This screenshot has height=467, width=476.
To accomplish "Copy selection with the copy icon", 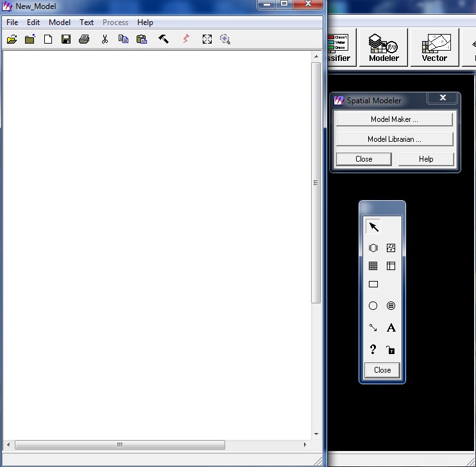I will (123, 39).
